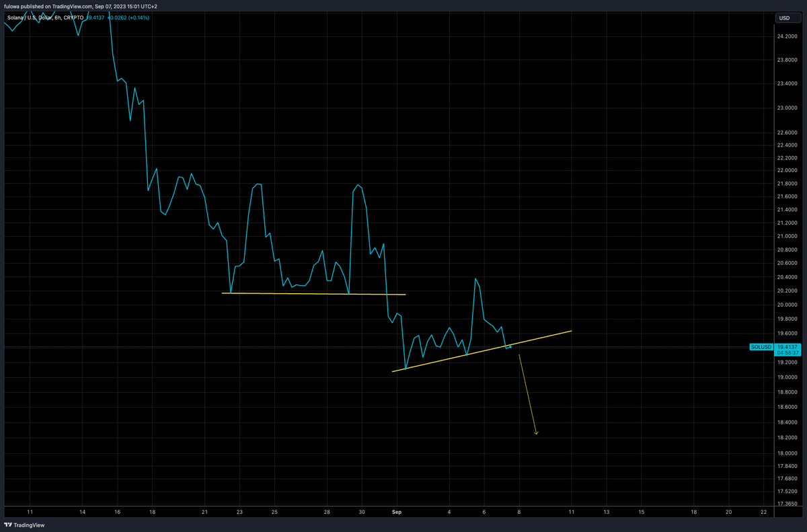This screenshot has width=807, height=532.
Task: Click the 20.2000 price axis label
Action: tap(787, 291)
